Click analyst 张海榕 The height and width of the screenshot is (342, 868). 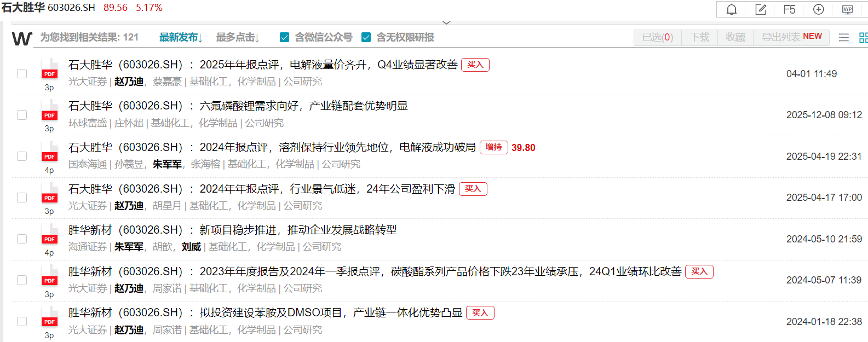[x=205, y=164]
